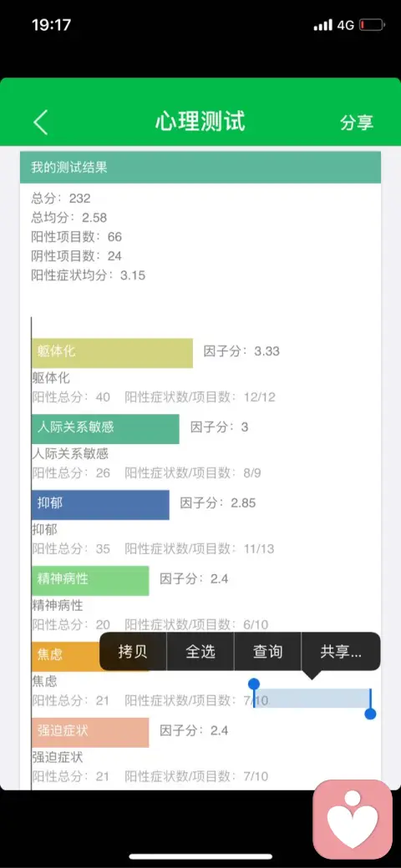Select 拷贝 in the context menu

(133, 652)
